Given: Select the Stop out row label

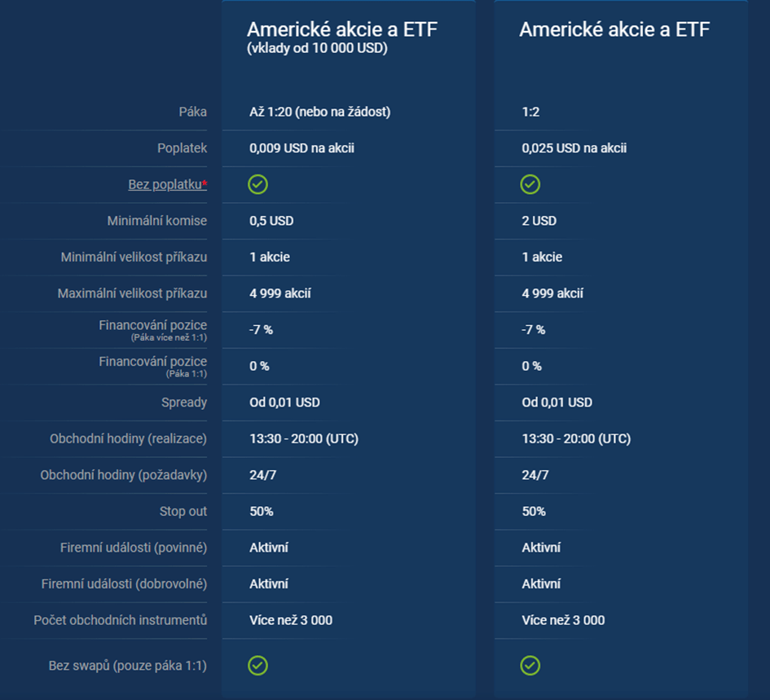Looking at the screenshot, I should point(183,512).
